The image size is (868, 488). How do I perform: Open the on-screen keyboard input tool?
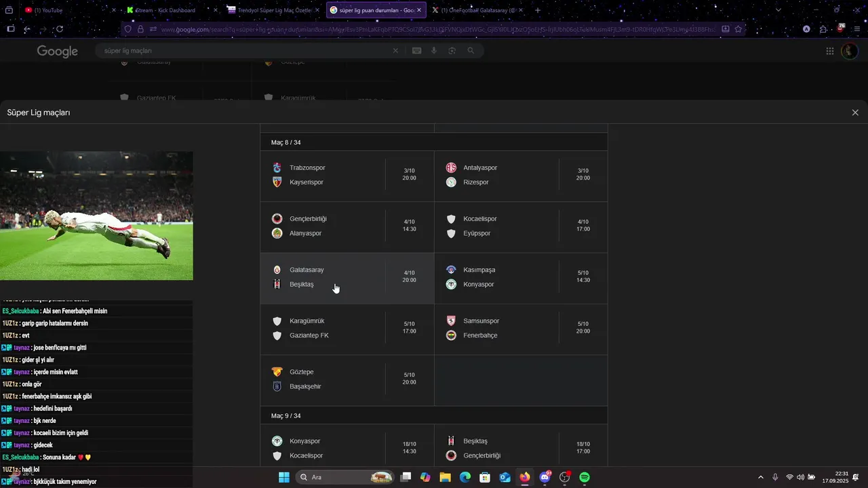click(x=416, y=51)
